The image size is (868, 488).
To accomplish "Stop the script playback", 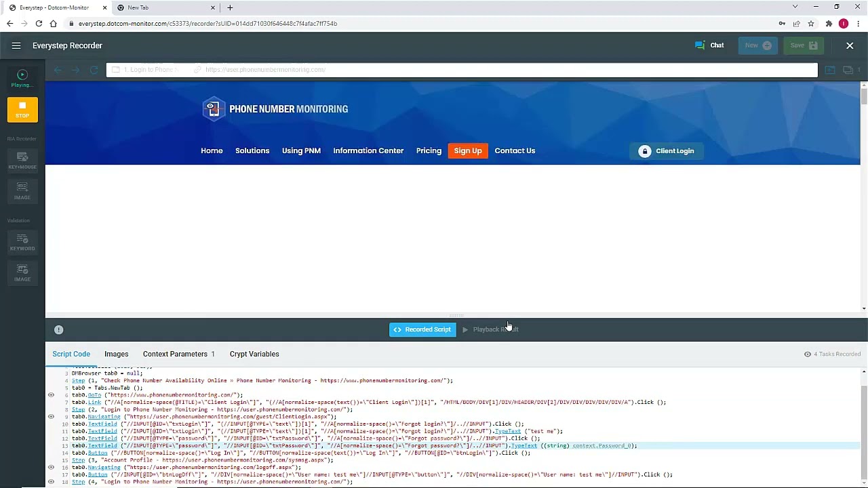I will (22, 109).
